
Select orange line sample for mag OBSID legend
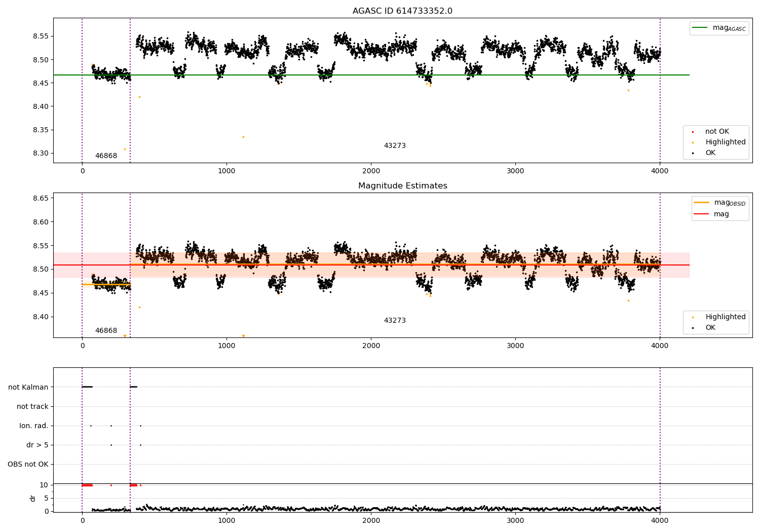pos(701,203)
